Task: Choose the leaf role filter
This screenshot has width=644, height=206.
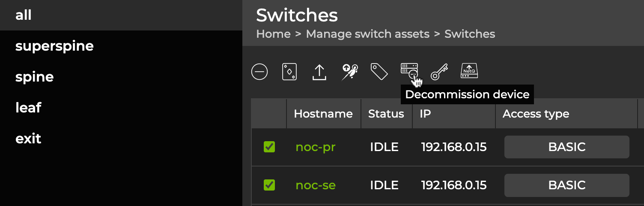Action: pos(28,108)
